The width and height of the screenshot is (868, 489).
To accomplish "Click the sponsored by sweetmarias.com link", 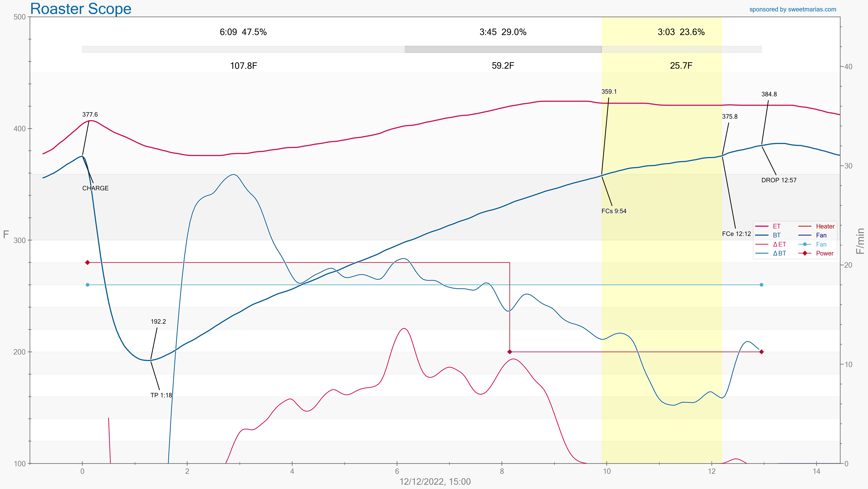I will coord(792,9).
